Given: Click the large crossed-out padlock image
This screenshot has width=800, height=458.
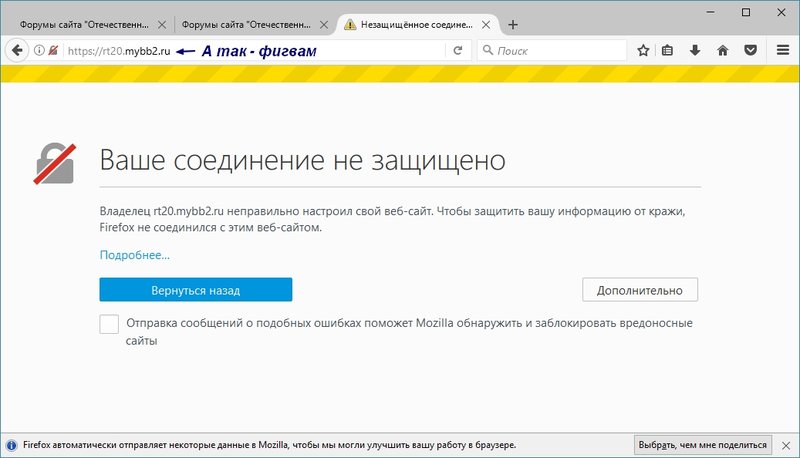Looking at the screenshot, I should point(55,164).
